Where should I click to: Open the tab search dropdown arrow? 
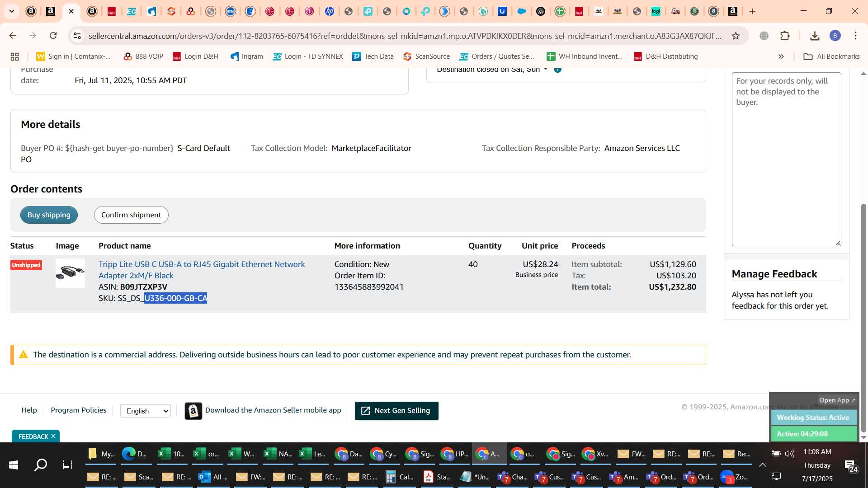(11, 11)
